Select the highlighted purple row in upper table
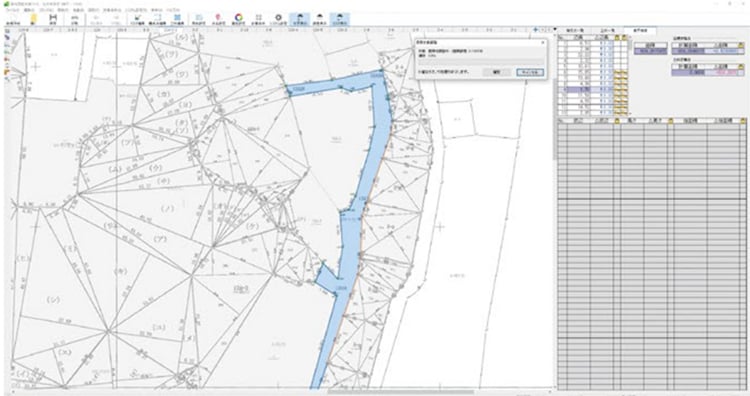The image size is (750, 396). 592,89
